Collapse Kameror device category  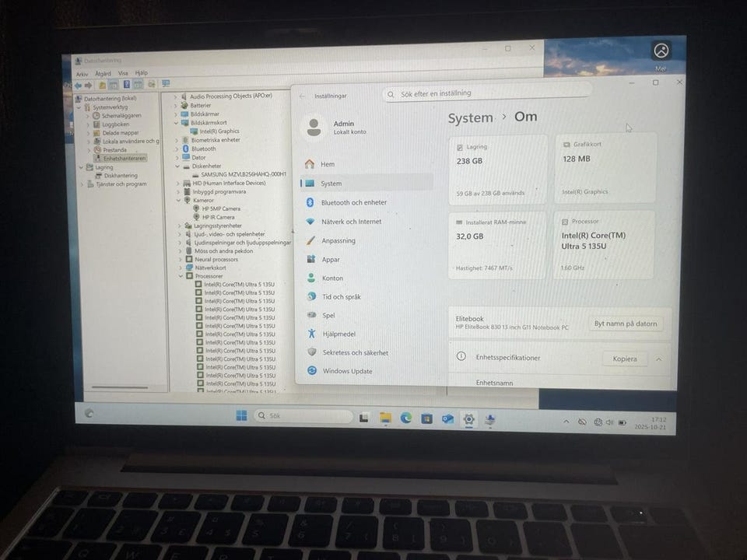pos(179,201)
